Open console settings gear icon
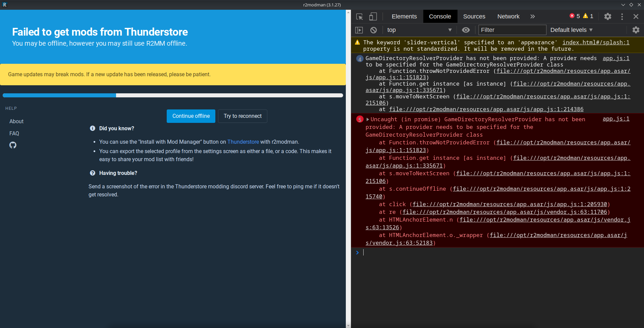The height and width of the screenshot is (328, 644). pyautogui.click(x=636, y=30)
